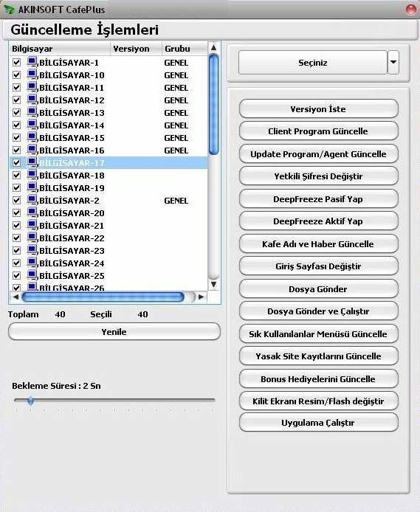The width and height of the screenshot is (420, 512).
Task: Click the computer icon of BİLGİSAYAR-18
Action: click(32, 175)
